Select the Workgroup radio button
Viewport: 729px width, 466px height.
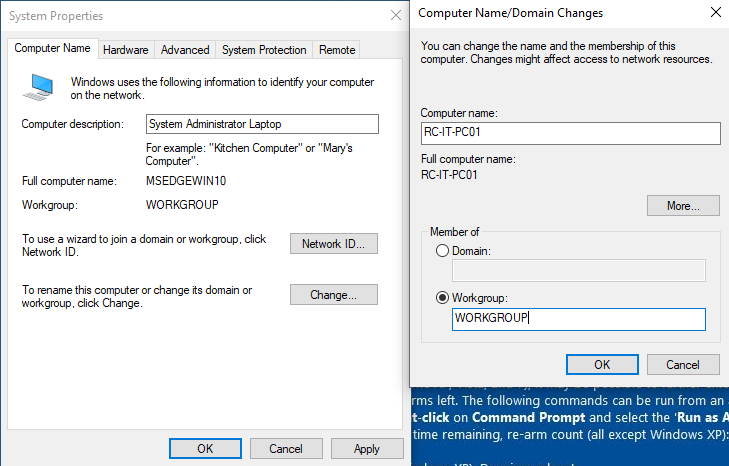[x=442, y=298]
